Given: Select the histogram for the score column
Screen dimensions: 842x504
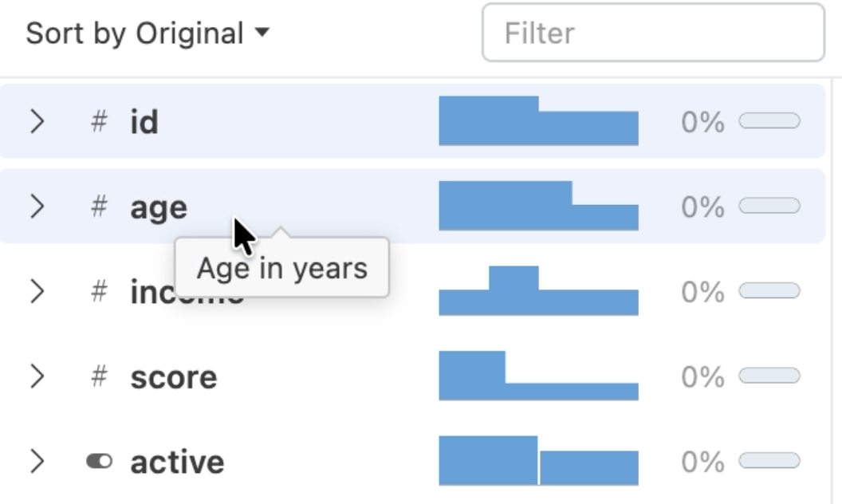Looking at the screenshot, I should (x=538, y=376).
